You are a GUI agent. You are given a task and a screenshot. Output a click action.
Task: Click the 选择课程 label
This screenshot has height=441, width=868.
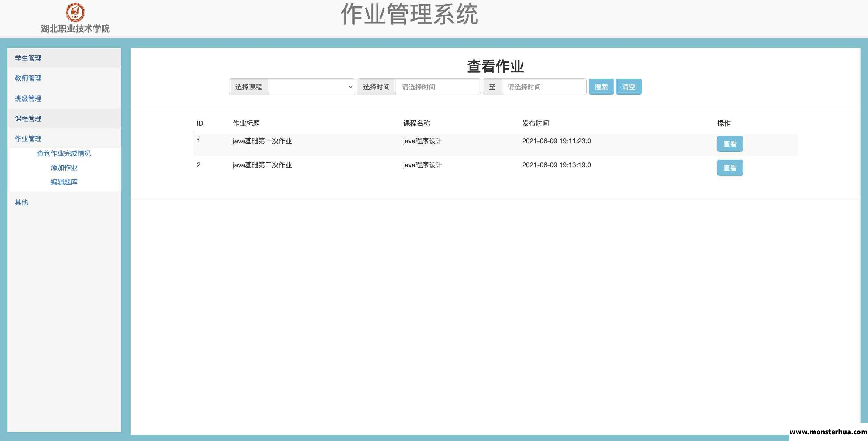point(248,87)
